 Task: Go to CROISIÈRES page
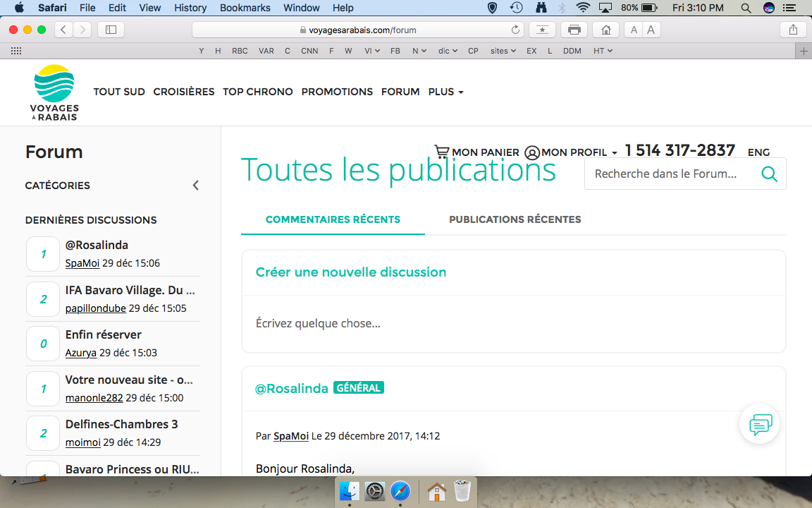pos(183,92)
